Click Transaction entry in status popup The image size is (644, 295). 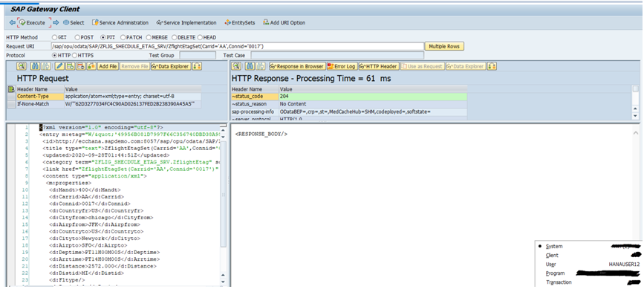pos(559,282)
